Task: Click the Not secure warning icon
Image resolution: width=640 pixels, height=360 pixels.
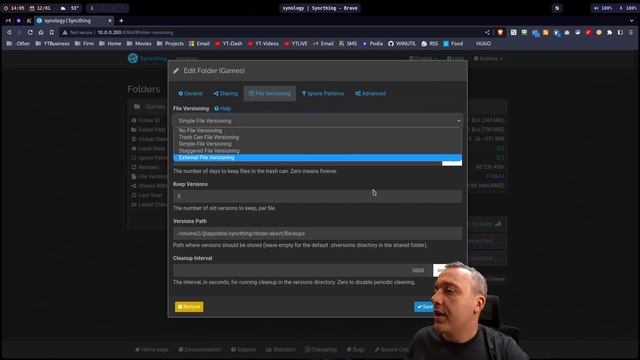Action: tap(65, 32)
